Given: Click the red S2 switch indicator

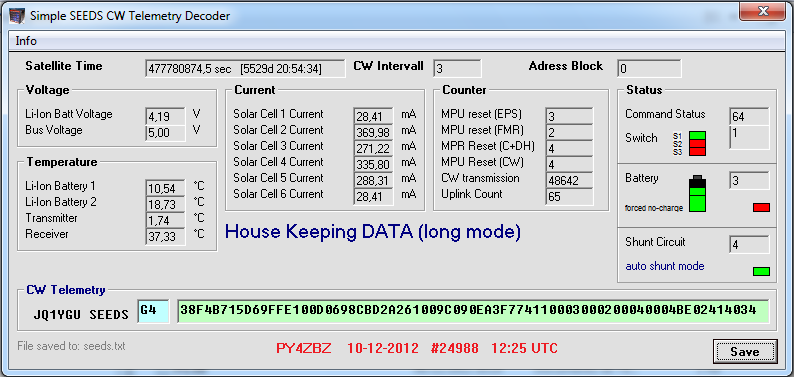Looking at the screenshot, I should 697,144.
